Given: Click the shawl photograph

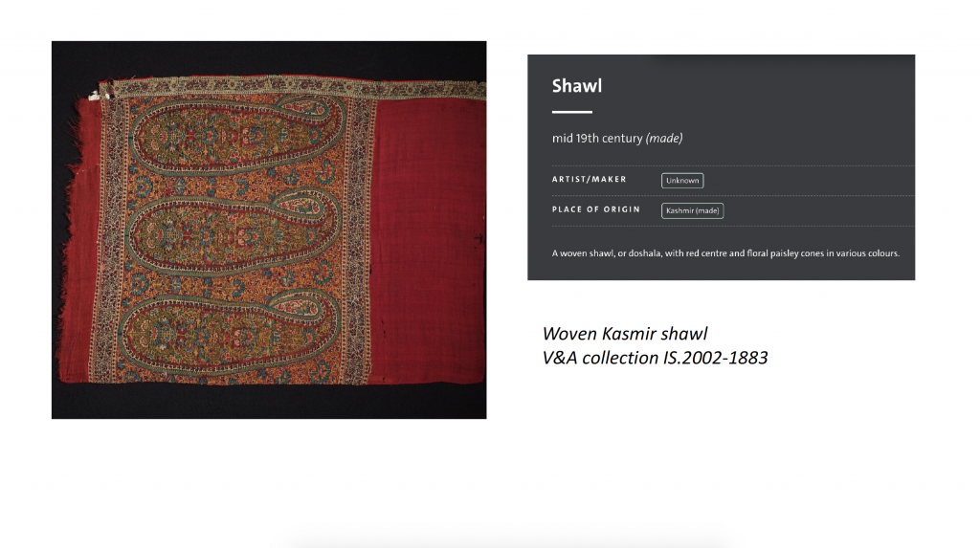Looking at the screenshot, I should point(269,230).
